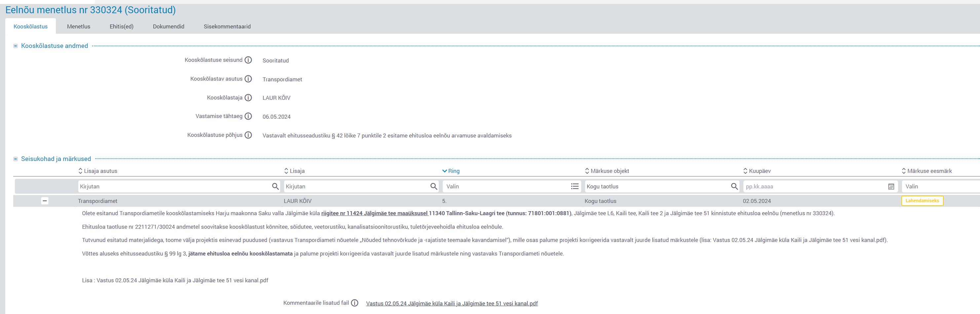The image size is (980, 314).
Task: Open info icon beside Kooskõlastuse seisund
Action: point(248,60)
